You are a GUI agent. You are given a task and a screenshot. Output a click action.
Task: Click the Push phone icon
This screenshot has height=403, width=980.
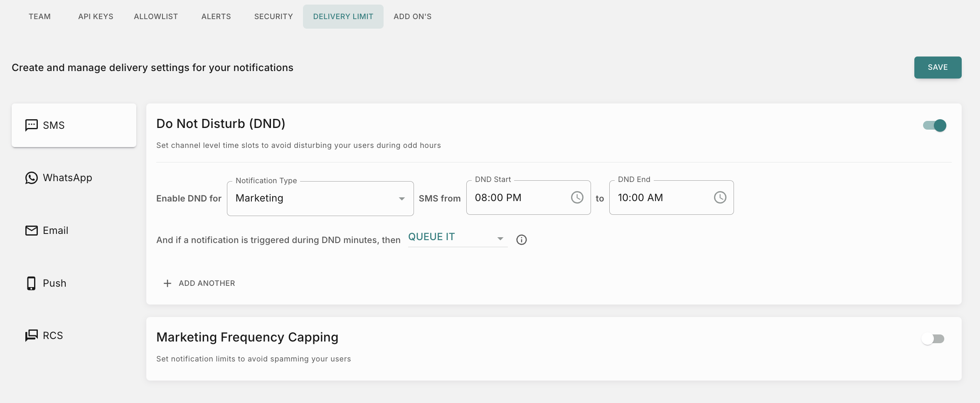(31, 283)
